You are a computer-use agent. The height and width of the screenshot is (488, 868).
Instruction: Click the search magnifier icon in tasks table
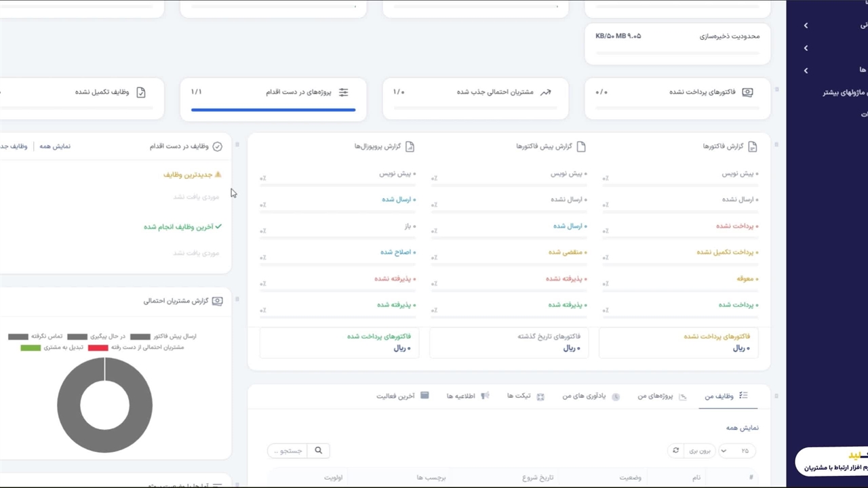[318, 451]
